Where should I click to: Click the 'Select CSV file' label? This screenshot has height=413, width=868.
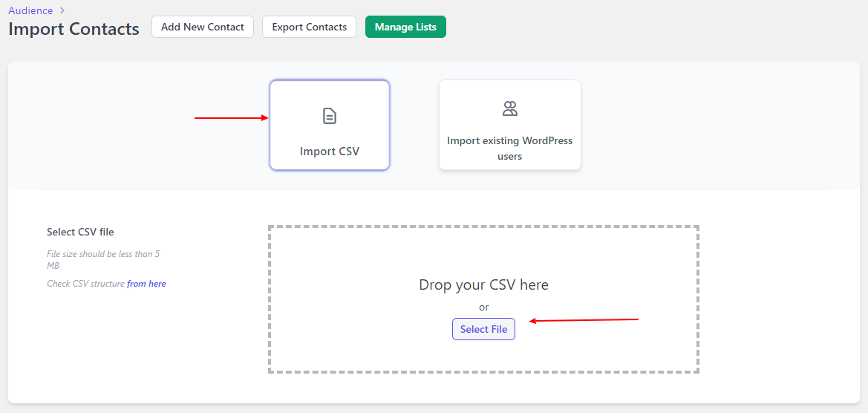pos(81,232)
